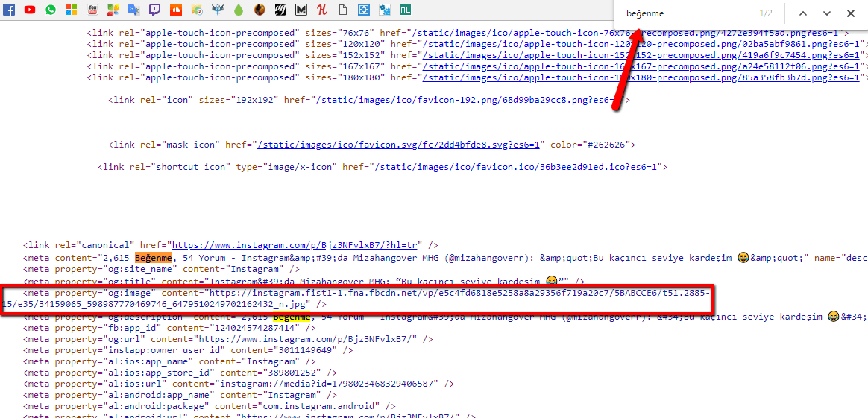Click the 1/2 find match counter
This screenshot has height=418, width=868.
tap(766, 13)
